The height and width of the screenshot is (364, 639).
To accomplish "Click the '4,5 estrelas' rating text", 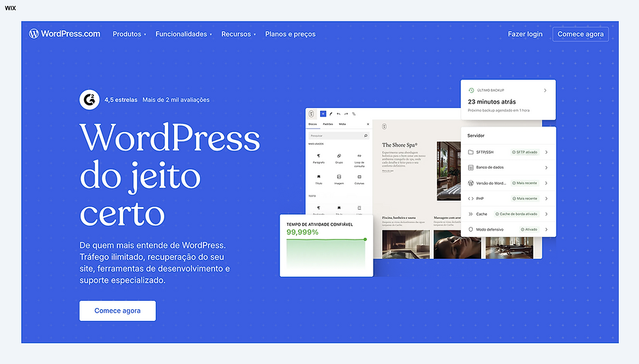I will point(121,100).
